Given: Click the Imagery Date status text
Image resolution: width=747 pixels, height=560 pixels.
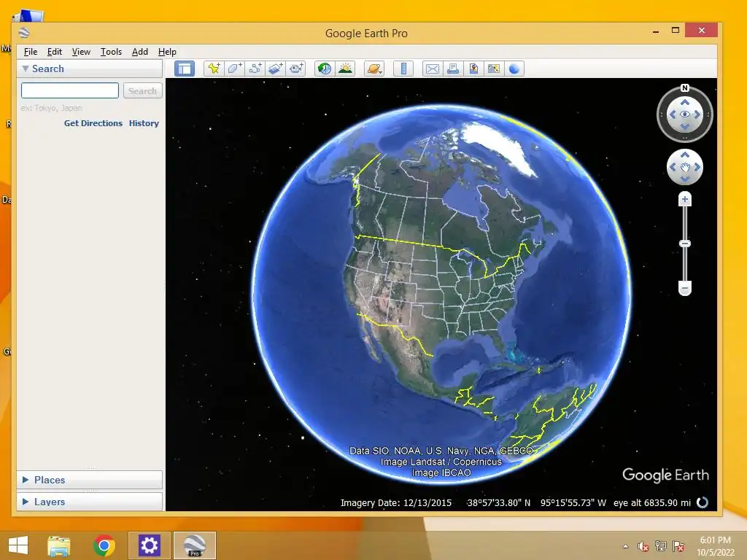Looking at the screenshot, I should coord(396,502).
